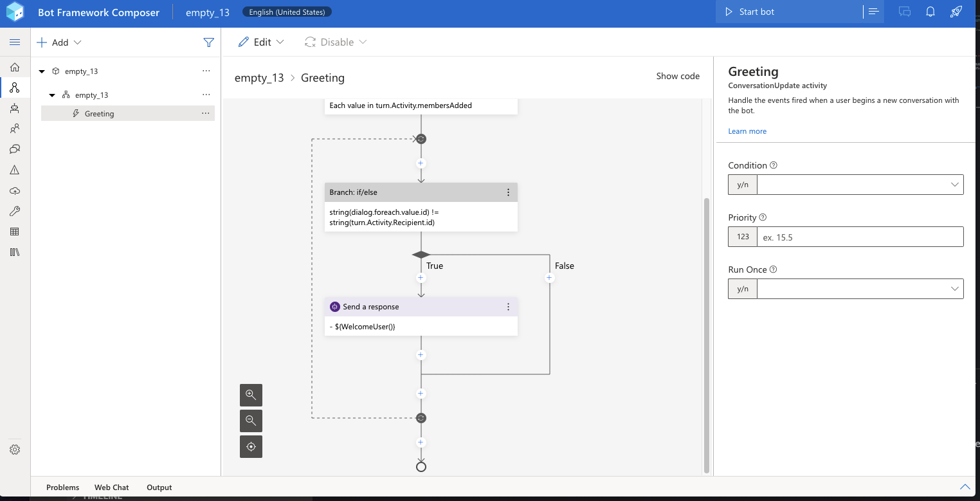Screen dimensions: 980x501
Task: Change Condition expression type y/n
Action: (743, 185)
